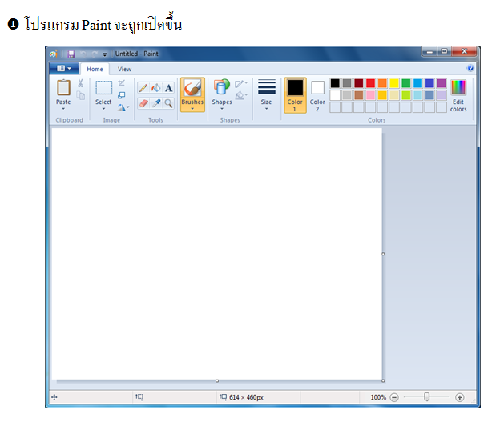
Task: Pick the dark red color swatch
Action: coord(358,83)
